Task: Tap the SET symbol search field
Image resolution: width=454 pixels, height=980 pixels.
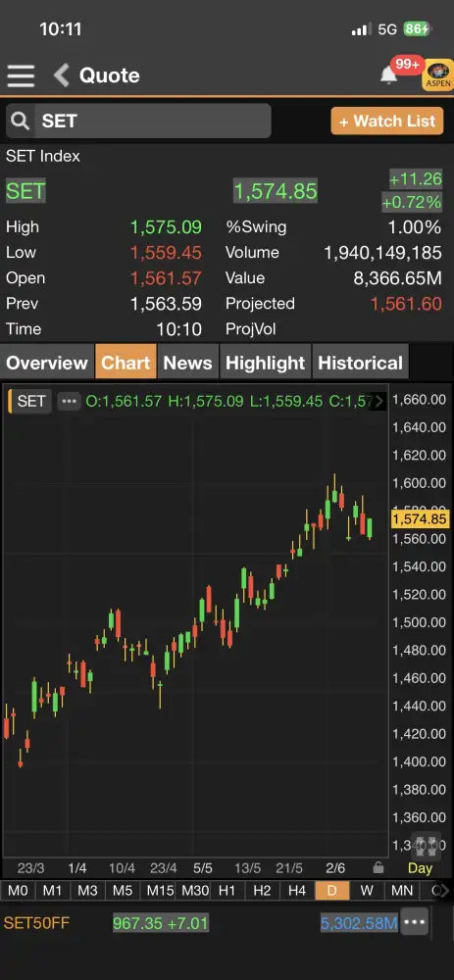Action: coord(139,121)
